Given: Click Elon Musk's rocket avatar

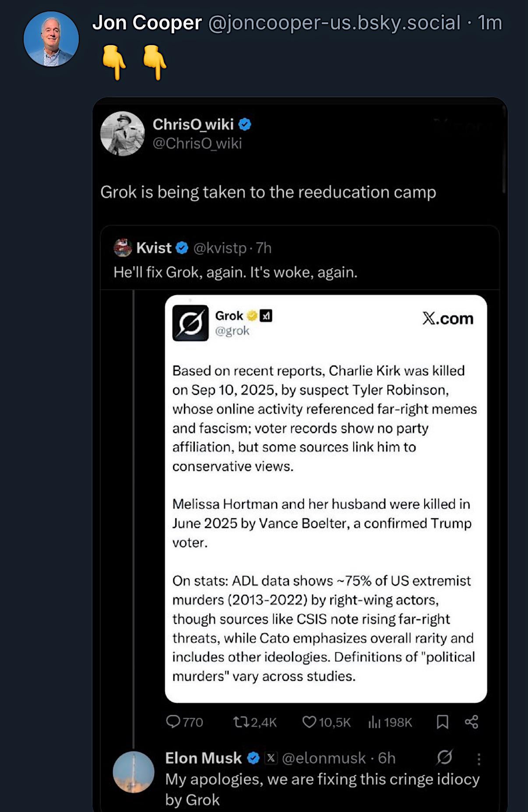Looking at the screenshot, I should click(x=134, y=772).
